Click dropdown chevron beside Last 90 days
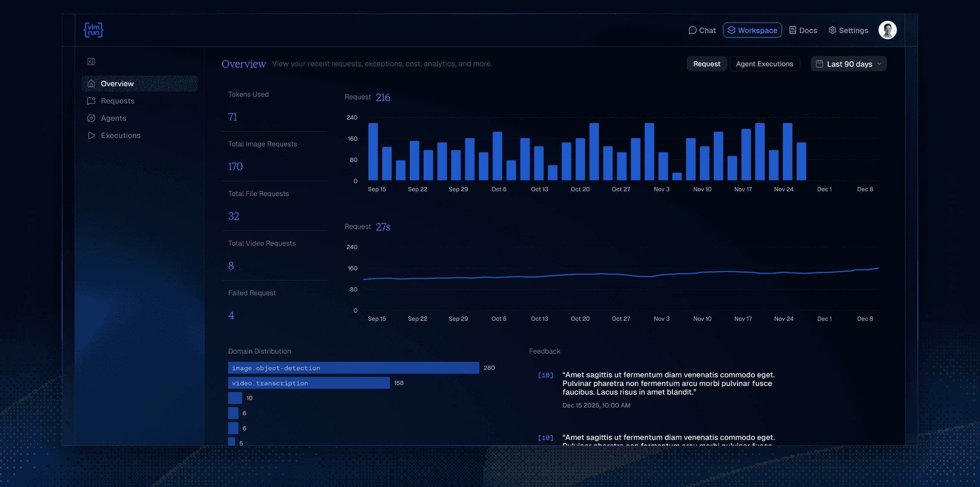The width and height of the screenshot is (980, 487). click(x=879, y=64)
